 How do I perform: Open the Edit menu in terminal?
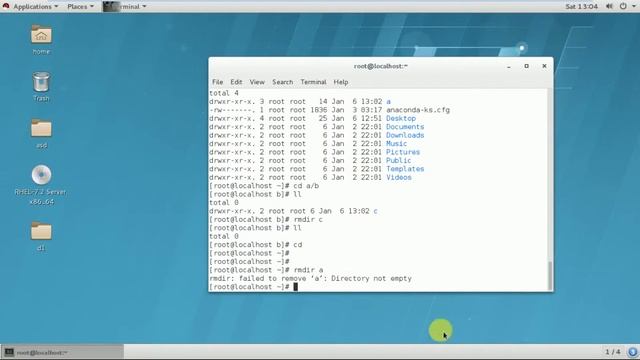click(x=236, y=82)
